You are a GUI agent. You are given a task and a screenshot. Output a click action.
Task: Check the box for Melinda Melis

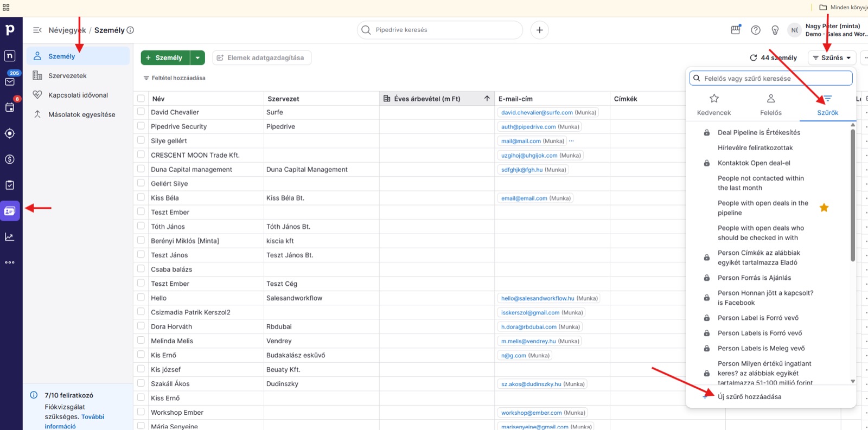(141, 340)
